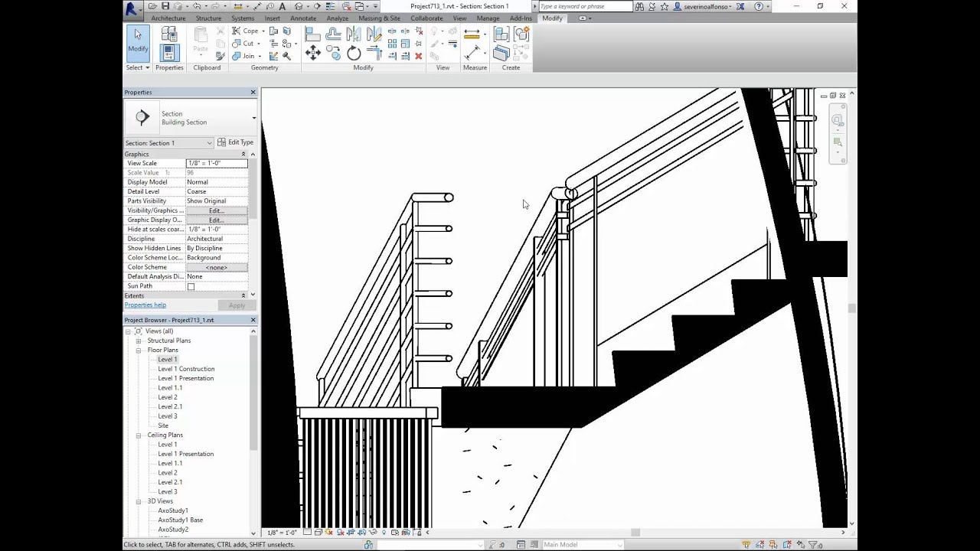The image size is (980, 551).
Task: Switch to the Massing & Site tab
Action: point(379,18)
